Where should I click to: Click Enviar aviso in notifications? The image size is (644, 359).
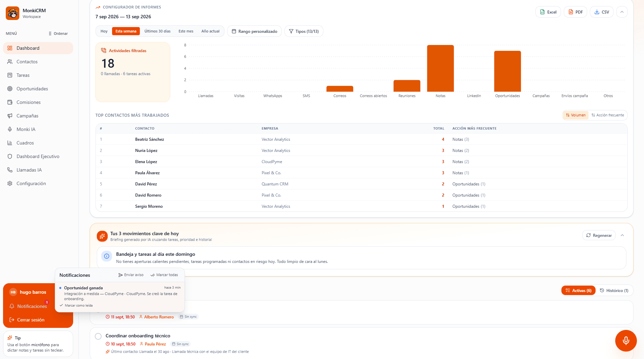[x=131, y=275]
